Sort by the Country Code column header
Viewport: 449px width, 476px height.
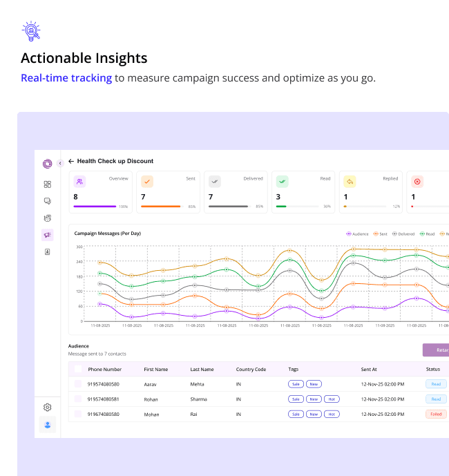pos(251,369)
